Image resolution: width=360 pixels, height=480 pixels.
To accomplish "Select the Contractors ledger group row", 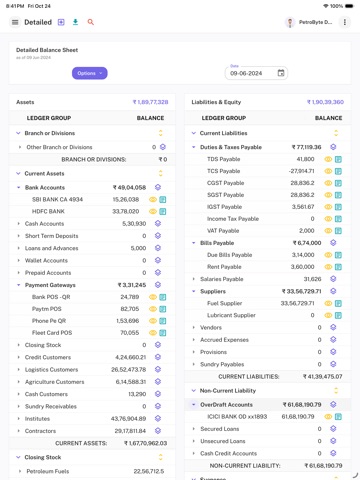I will [x=92, y=431].
